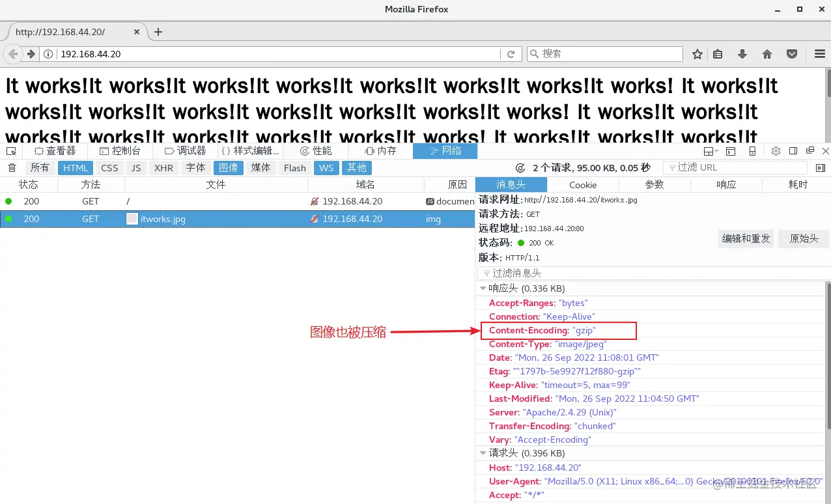Toggle the 字体 (Fonts) filter
Viewport: 831px width, 504px height.
coord(196,167)
